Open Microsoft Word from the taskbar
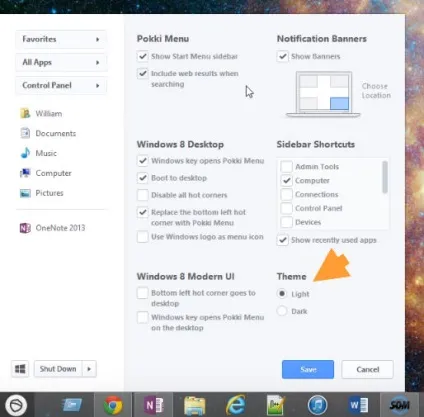 click(358, 405)
